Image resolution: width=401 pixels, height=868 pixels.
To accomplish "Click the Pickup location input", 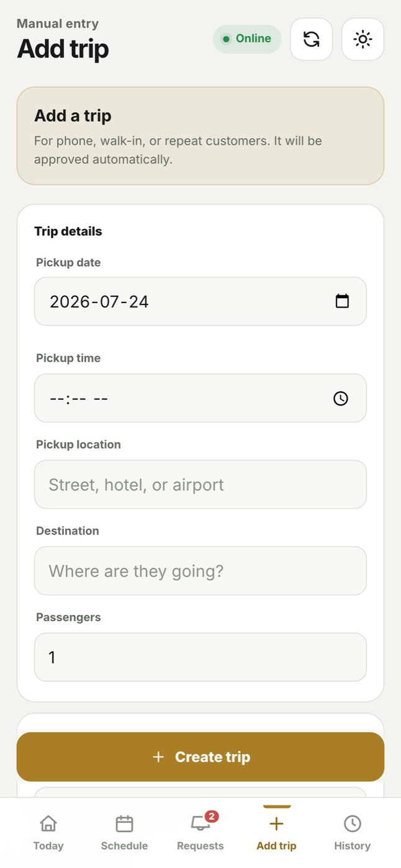I will click(x=200, y=484).
